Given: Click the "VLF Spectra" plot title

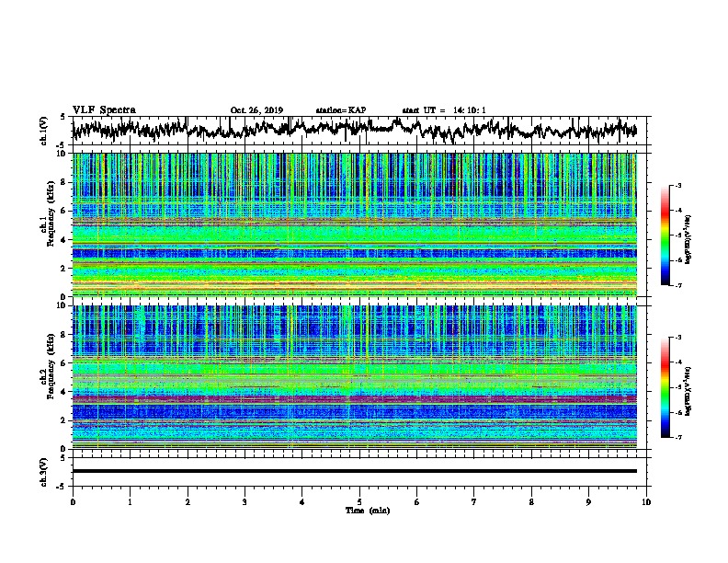Looking at the screenshot, I should pos(104,110).
